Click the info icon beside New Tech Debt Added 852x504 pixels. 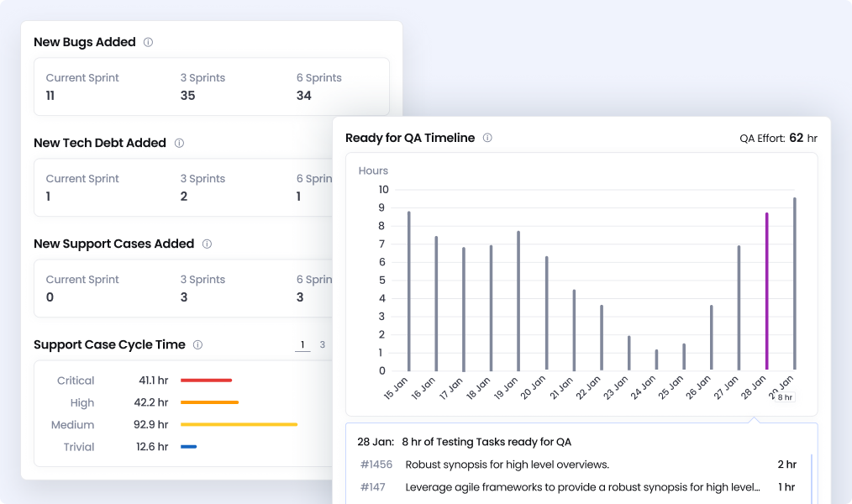click(179, 143)
